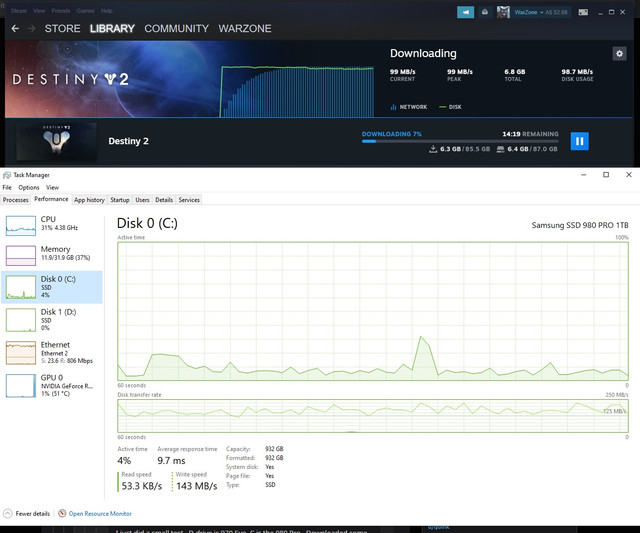Minimize the Task Manager window

point(584,175)
